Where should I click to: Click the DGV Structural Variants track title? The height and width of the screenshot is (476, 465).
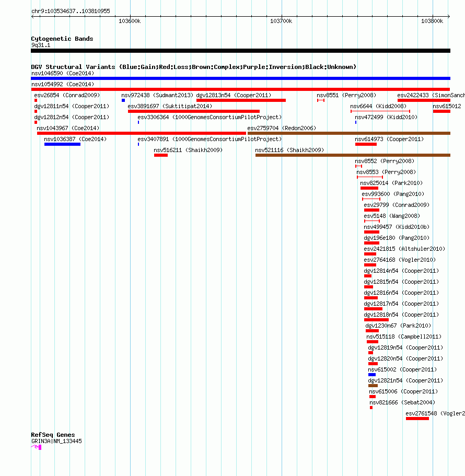pyautogui.click(x=194, y=67)
